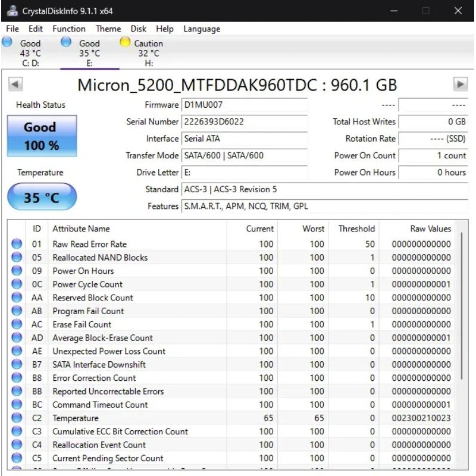Open the Theme menu
The image size is (476, 476).
[x=108, y=29]
